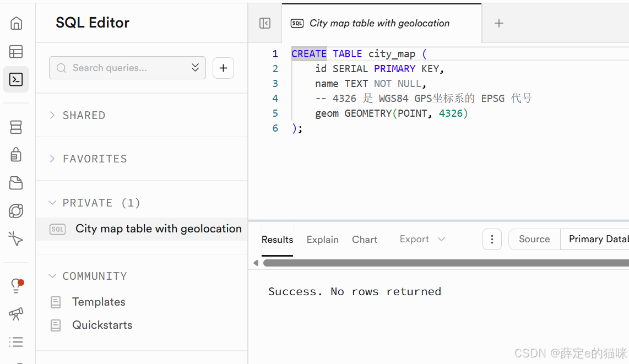Click the Source button
Image resolution: width=629 pixels, height=364 pixels.
(x=534, y=240)
